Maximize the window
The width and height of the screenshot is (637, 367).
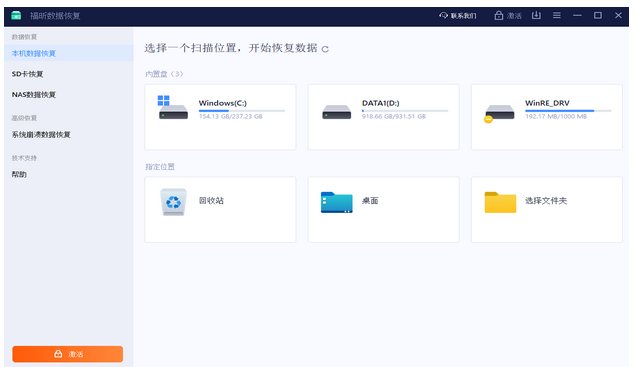(x=598, y=15)
